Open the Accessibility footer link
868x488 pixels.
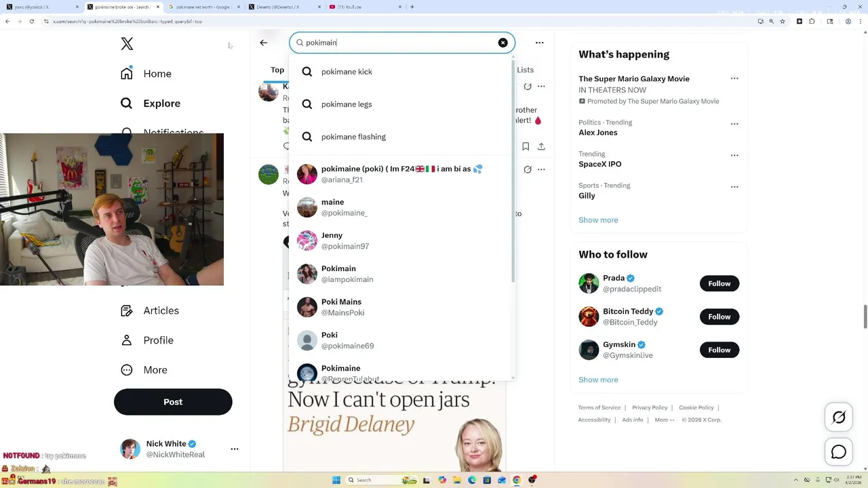coord(595,420)
